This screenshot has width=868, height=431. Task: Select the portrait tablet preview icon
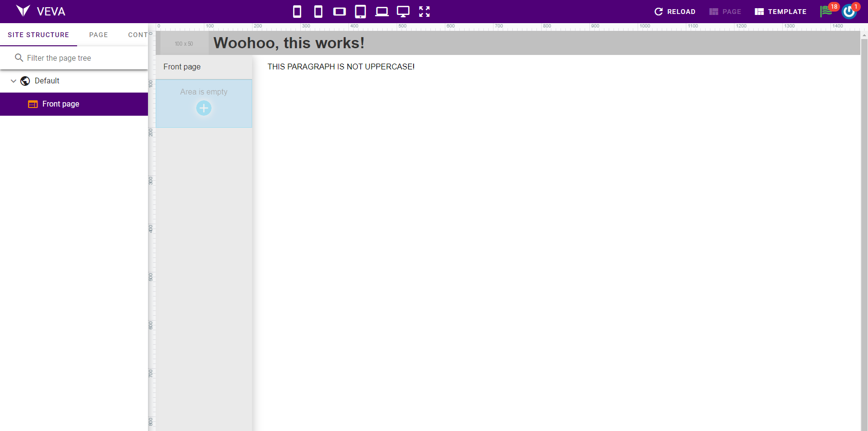click(x=361, y=12)
